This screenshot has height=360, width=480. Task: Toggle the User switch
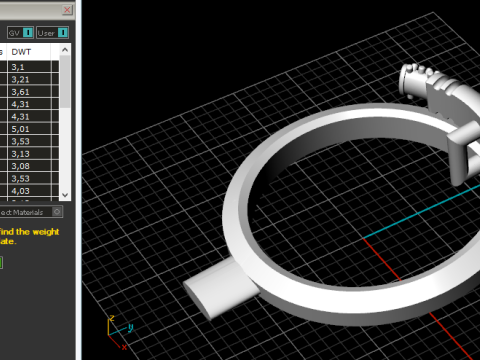[x=52, y=33]
